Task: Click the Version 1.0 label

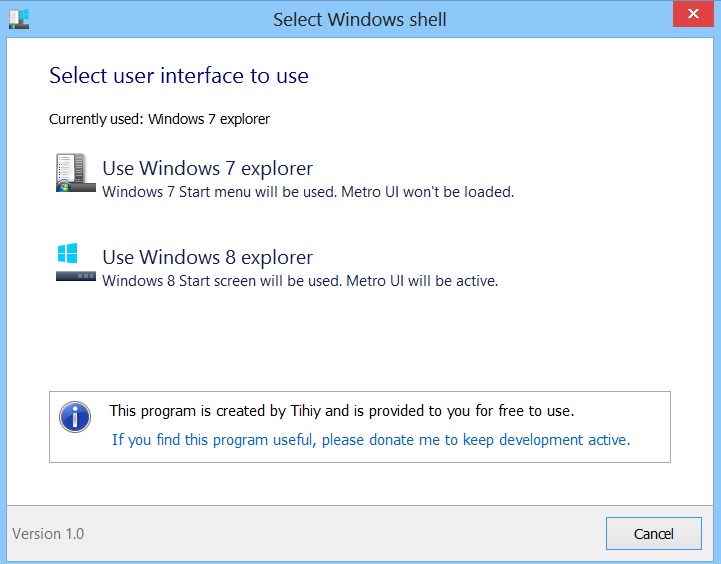Action: pyautogui.click(x=48, y=533)
